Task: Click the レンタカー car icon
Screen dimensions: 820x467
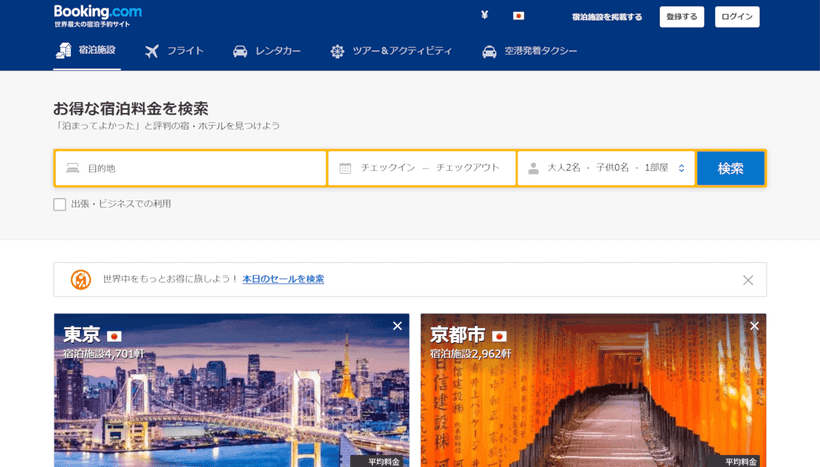Action: coord(240,51)
